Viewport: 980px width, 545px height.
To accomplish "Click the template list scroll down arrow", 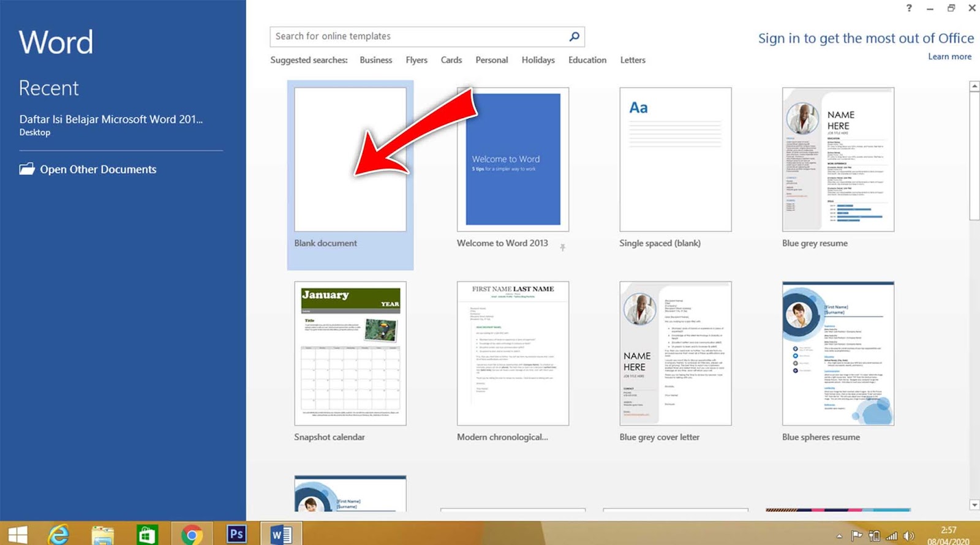I will click(x=974, y=505).
